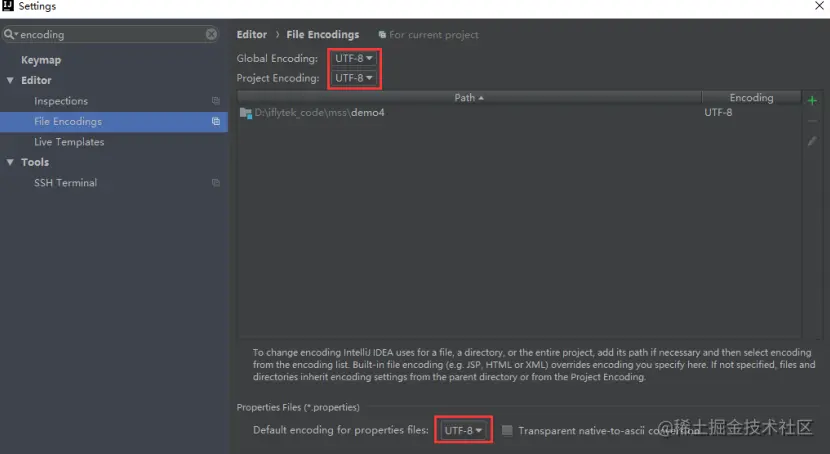
Task: Select the Tools category label
Action: [x=35, y=162]
